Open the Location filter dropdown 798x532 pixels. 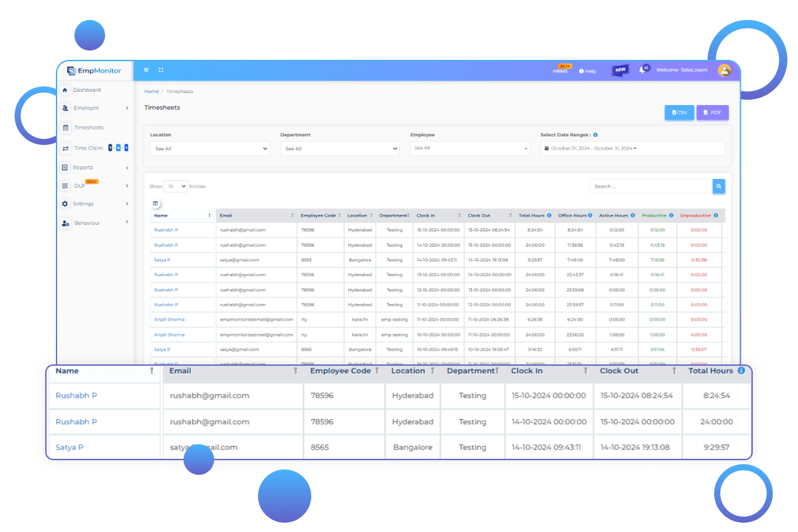click(209, 149)
